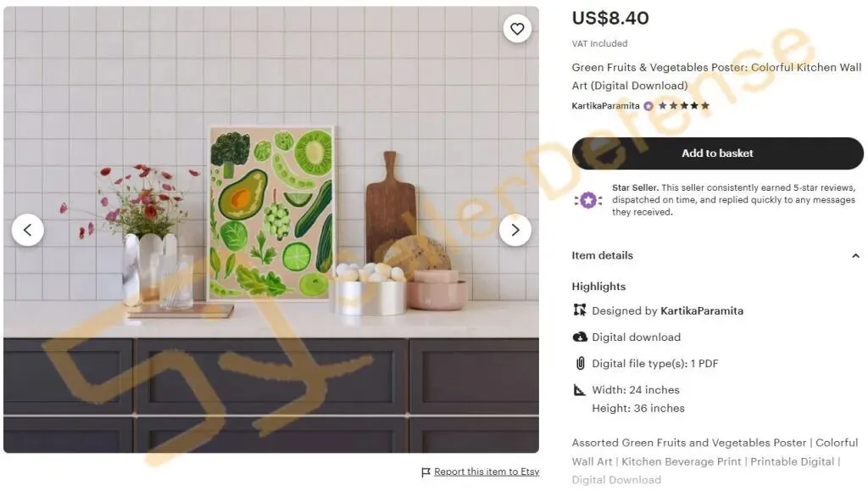Click the Item details heading
This screenshot has width=868, height=491.
point(603,255)
